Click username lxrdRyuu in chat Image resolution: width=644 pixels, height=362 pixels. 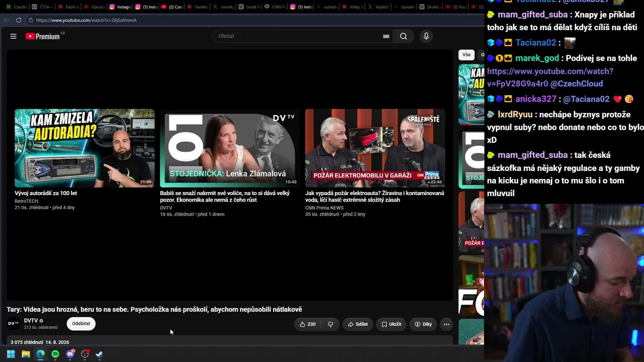click(x=515, y=115)
